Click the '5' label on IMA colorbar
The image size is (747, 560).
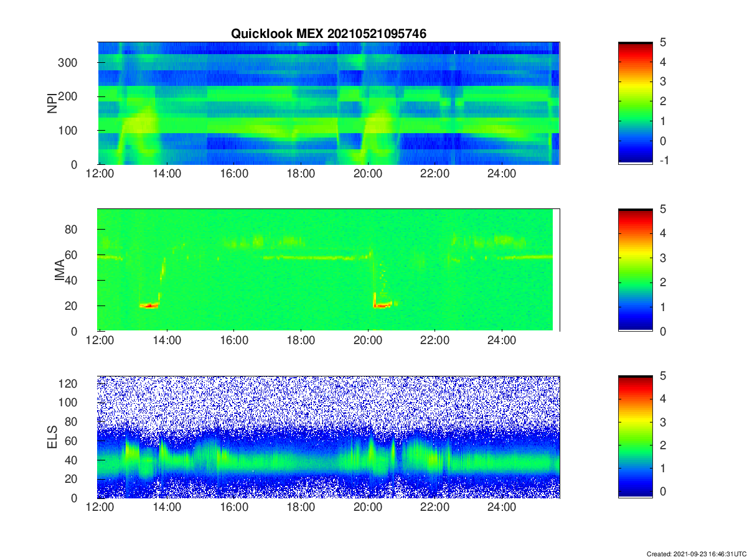662,209
